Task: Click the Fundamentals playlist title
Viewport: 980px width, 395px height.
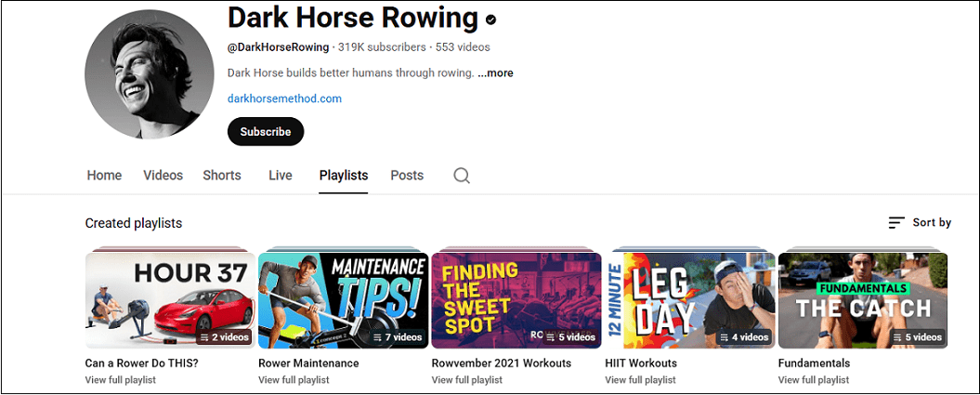Action: 814,363
